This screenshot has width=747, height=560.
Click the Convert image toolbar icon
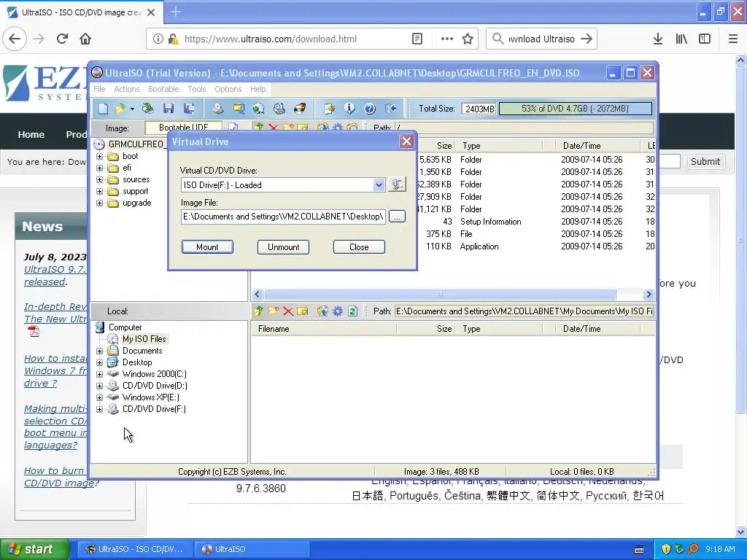(259, 109)
